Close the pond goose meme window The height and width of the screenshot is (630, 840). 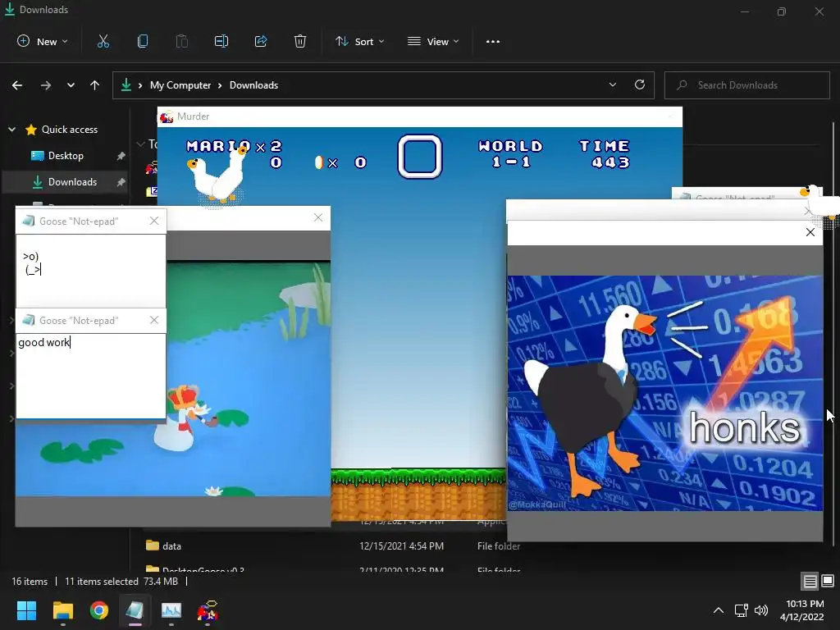tap(318, 217)
